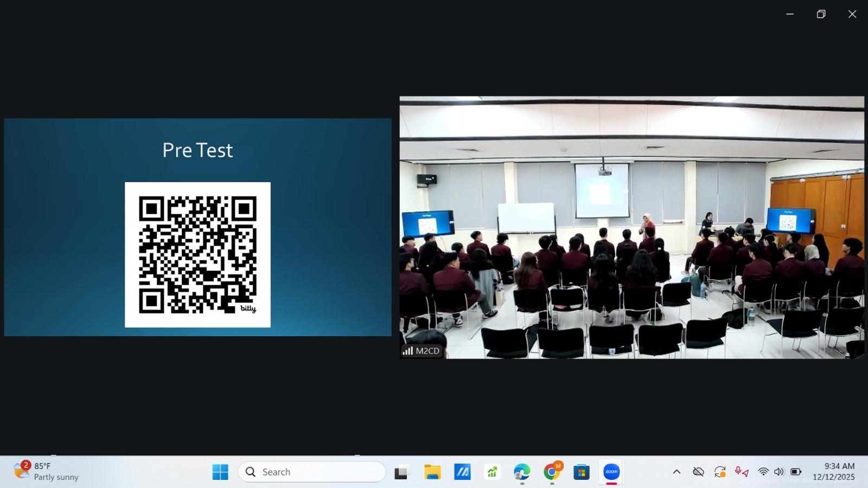Expand the hidden tray icons chevron
The height and width of the screenshot is (488, 868).
pos(676,472)
